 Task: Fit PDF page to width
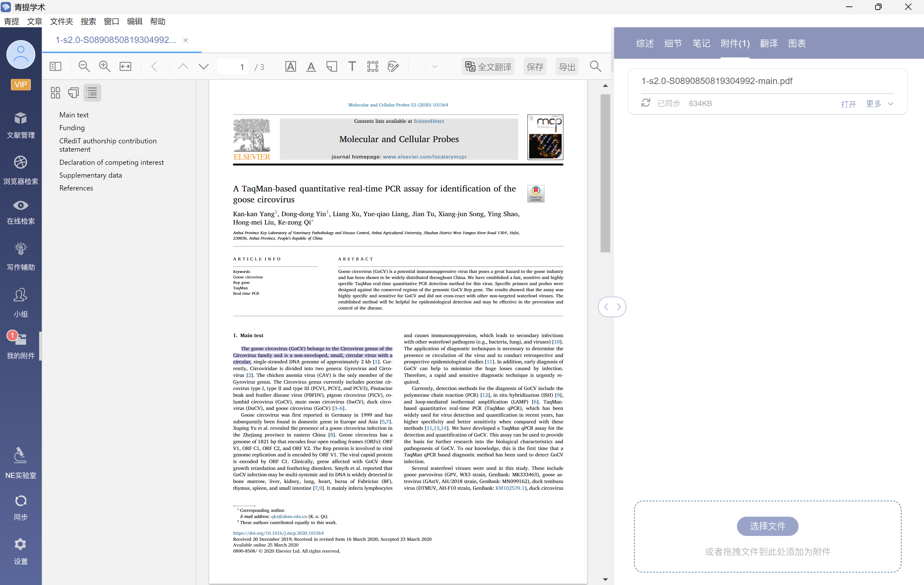click(125, 66)
